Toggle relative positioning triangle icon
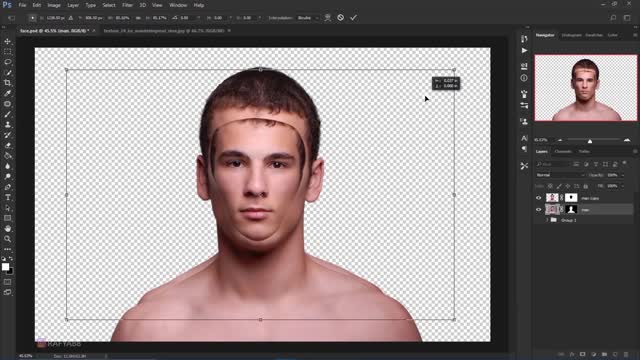 pos(71,18)
